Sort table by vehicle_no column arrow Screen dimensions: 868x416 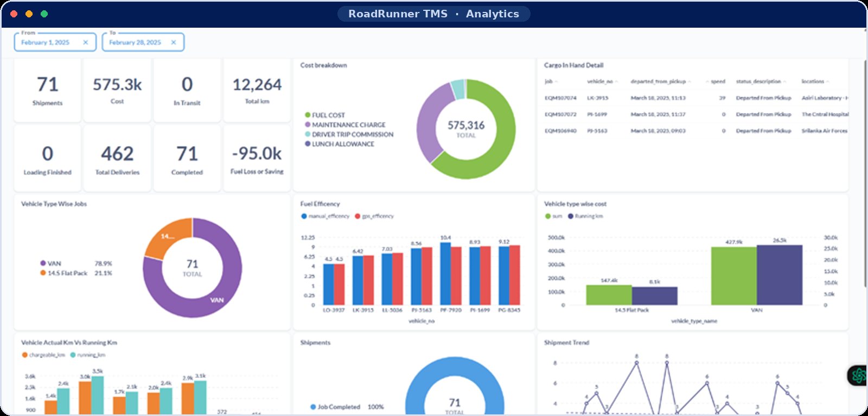(x=616, y=82)
